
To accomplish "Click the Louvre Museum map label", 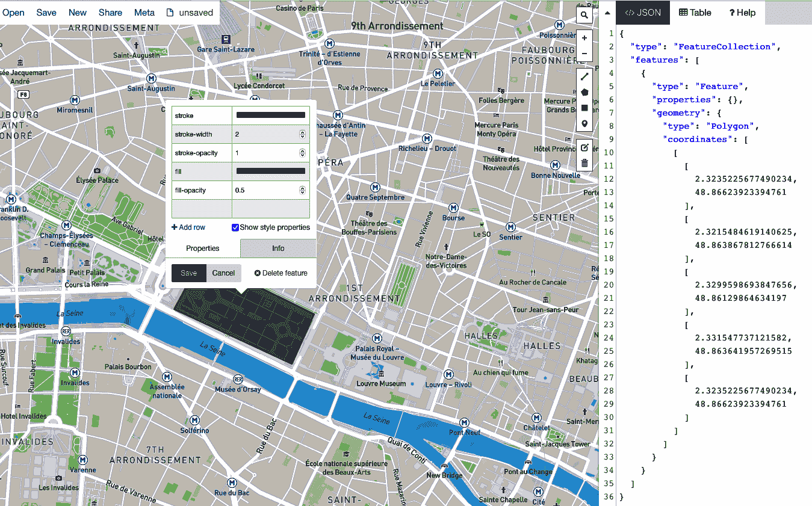I will click(x=381, y=383).
